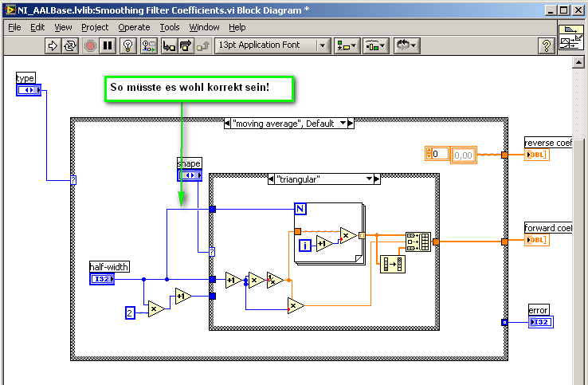Click the VI icon pane in the top-right corner
The height and width of the screenshot is (385, 588).
click(x=570, y=37)
